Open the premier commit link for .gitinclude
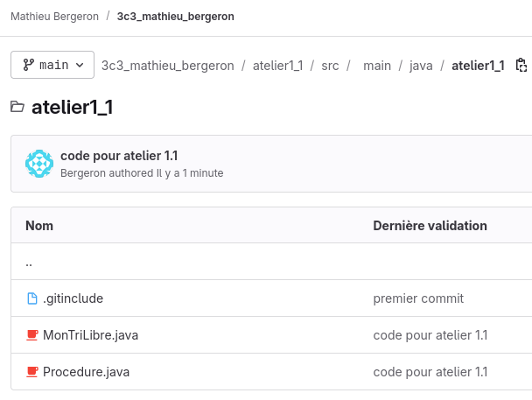The width and height of the screenshot is (532, 400). point(418,298)
